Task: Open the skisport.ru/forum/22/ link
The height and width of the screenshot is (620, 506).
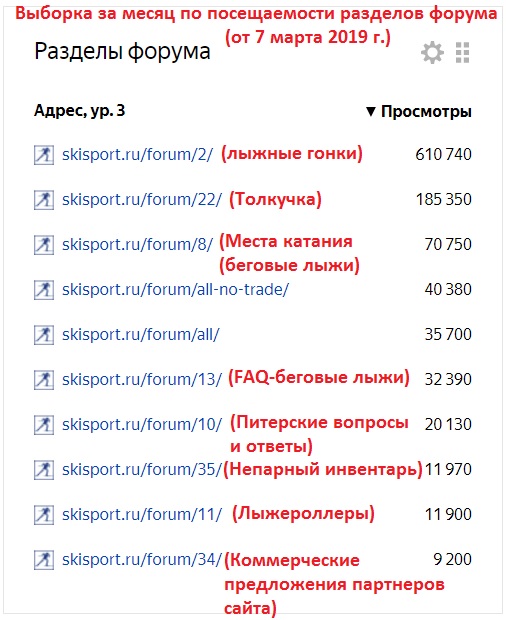Action: tap(142, 200)
